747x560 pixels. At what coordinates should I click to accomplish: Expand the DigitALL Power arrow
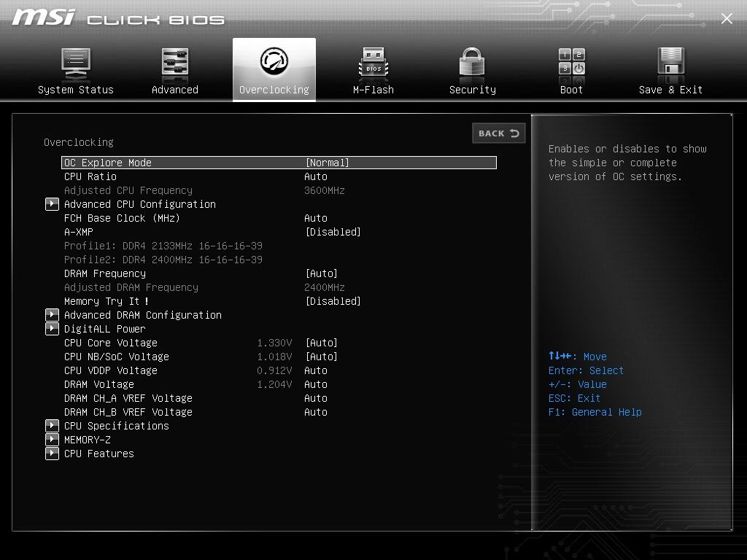52,329
